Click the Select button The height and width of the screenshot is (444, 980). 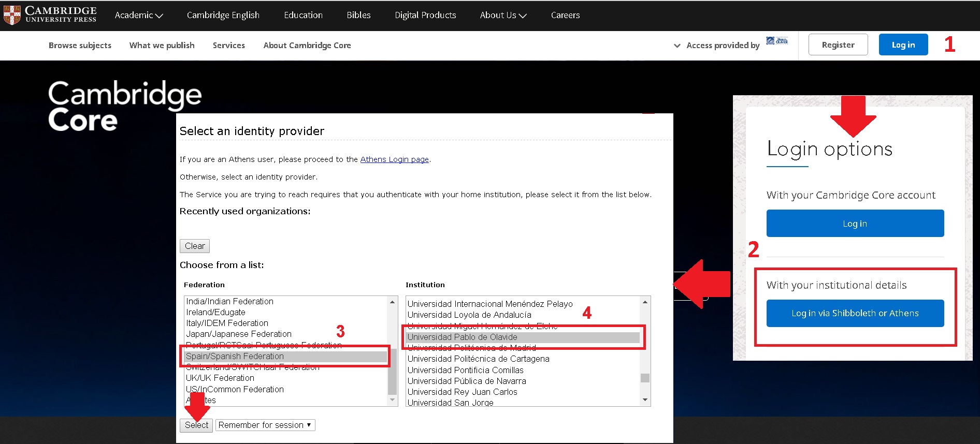point(196,425)
